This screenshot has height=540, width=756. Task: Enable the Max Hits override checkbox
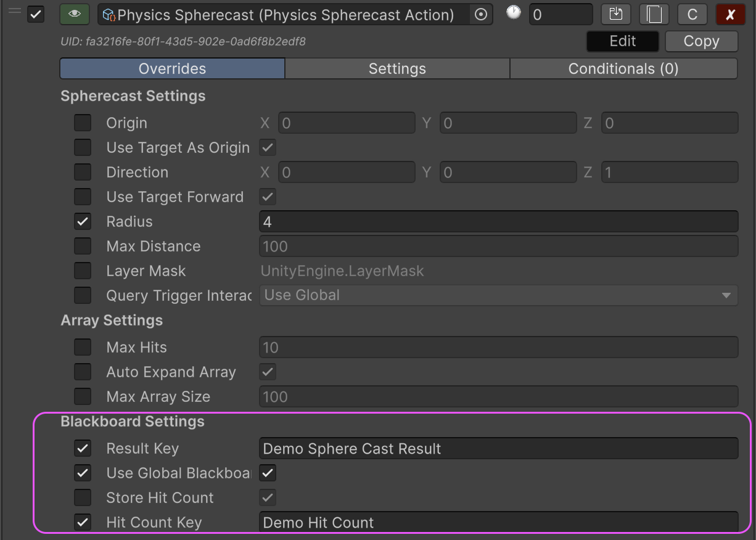83,347
